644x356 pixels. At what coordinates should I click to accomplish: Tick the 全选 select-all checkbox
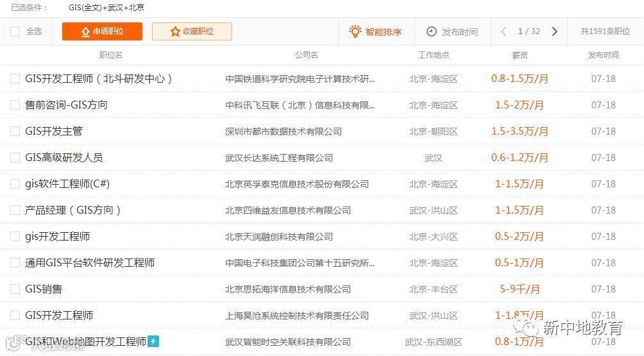point(15,31)
